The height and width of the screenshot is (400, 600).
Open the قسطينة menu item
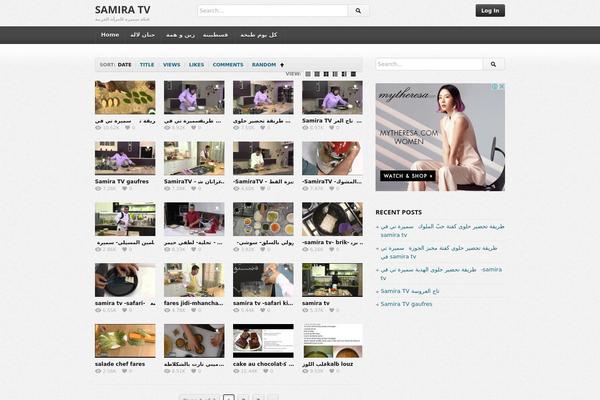(x=215, y=35)
